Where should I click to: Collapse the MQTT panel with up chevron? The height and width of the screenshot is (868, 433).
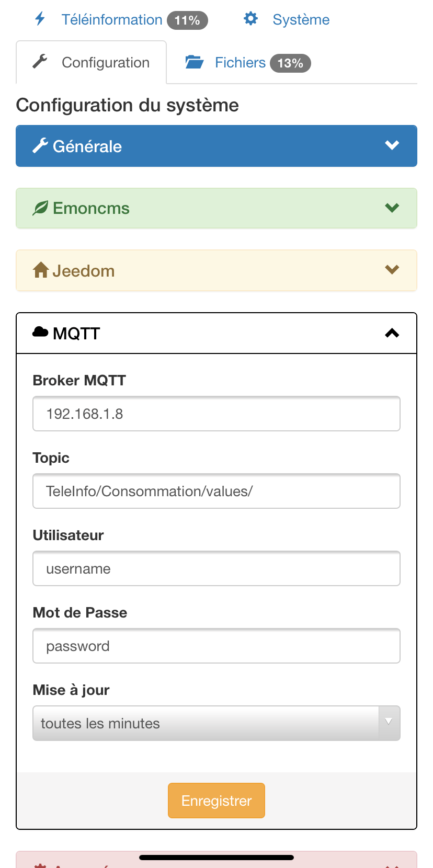point(392,333)
